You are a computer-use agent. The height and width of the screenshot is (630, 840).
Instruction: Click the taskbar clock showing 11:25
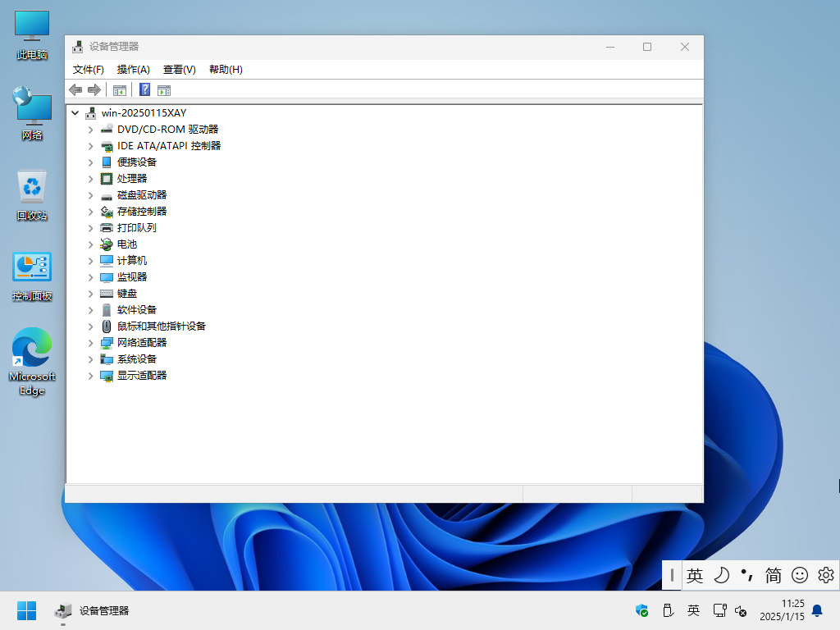[782, 610]
